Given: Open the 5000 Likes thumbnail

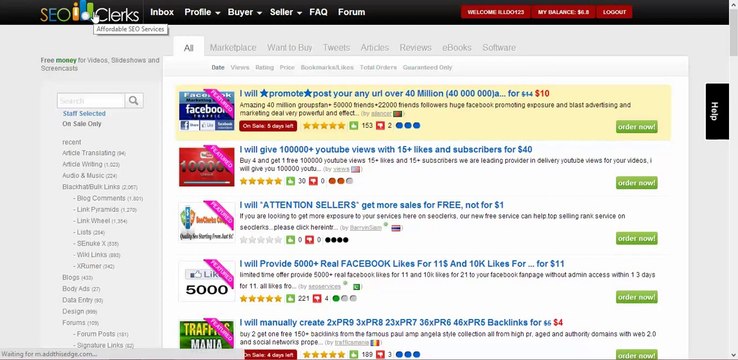Looking at the screenshot, I should (207, 281).
